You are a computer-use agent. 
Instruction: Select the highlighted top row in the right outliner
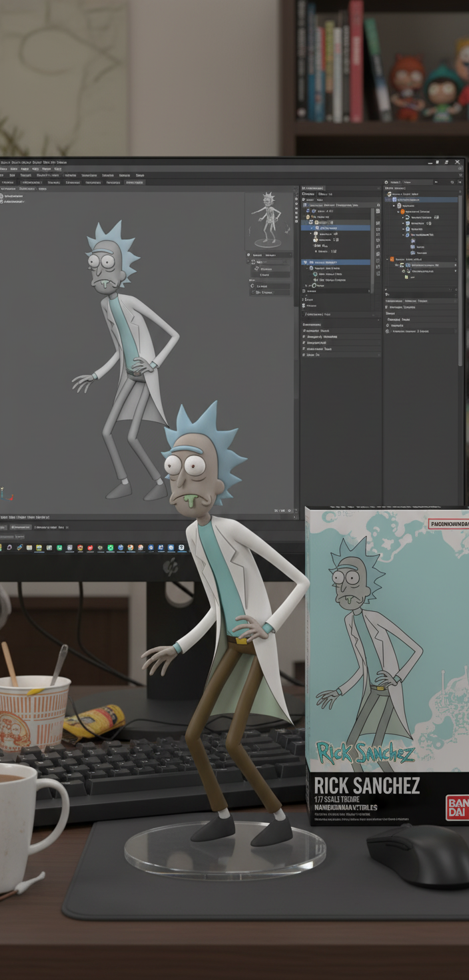(422, 199)
